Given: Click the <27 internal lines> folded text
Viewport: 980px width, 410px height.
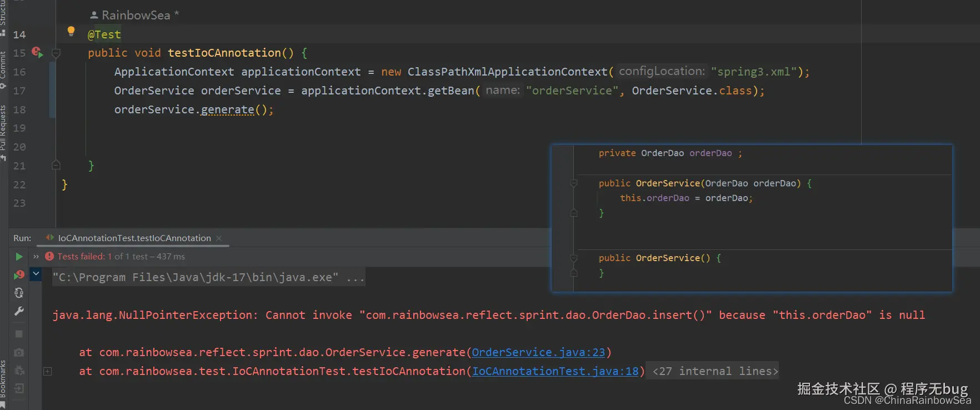Looking at the screenshot, I should [x=716, y=371].
